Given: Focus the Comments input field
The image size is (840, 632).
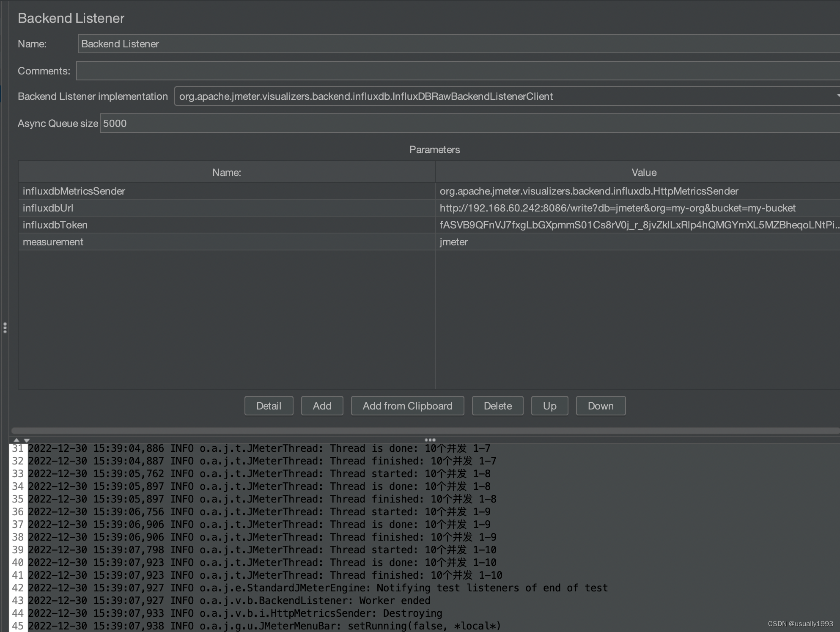Looking at the screenshot, I should click(x=458, y=71).
